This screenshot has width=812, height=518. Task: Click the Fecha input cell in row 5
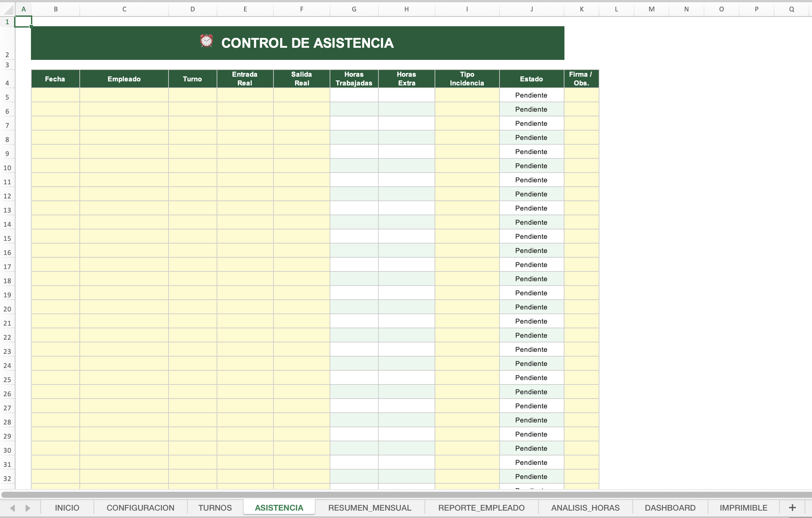55,95
